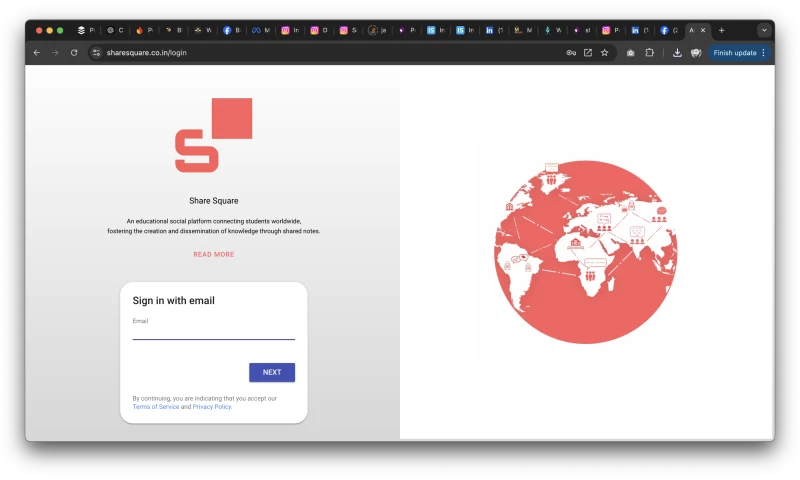Image resolution: width=800 pixels, height=480 pixels.
Task: Expand the tab search dropdown arrow
Action: pos(764,30)
